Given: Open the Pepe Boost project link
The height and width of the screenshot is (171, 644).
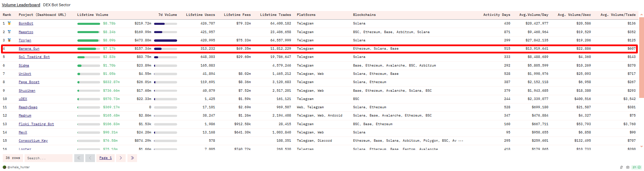Looking at the screenshot, I should click(x=29, y=82).
